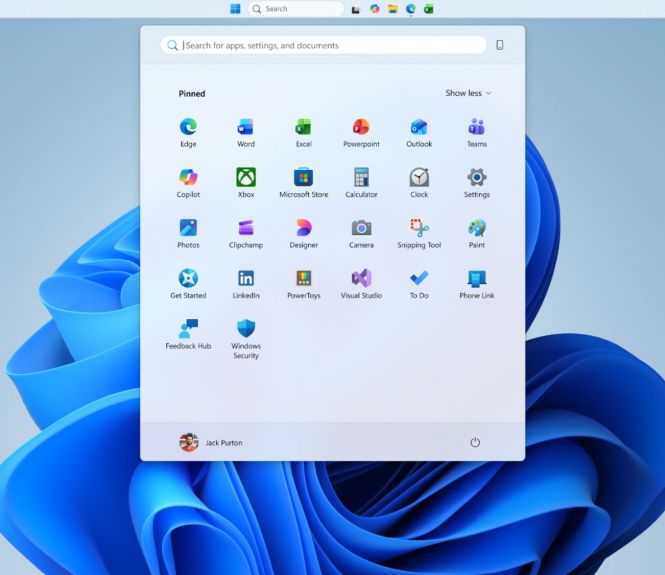Click the Start menu search field
The image size is (665, 575).
[x=323, y=45]
